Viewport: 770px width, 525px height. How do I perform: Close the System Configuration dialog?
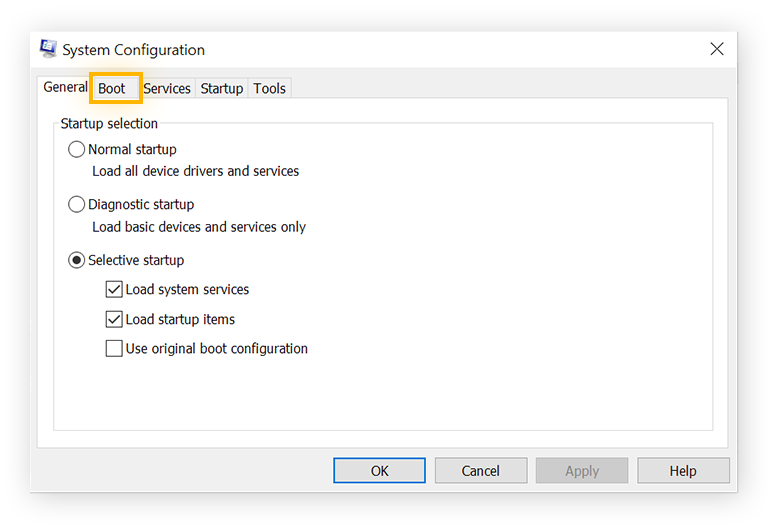(717, 49)
